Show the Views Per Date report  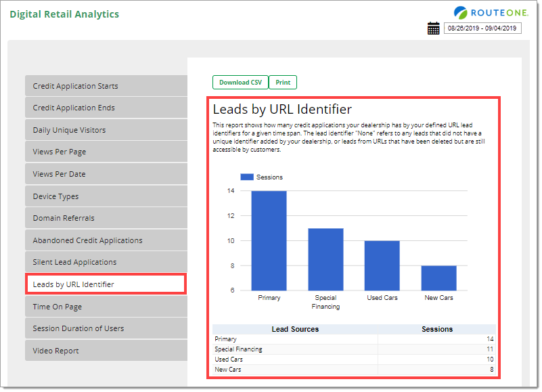pos(106,174)
